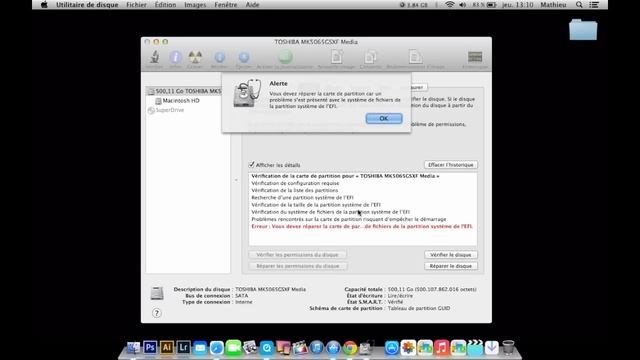Click 'Vérification de la liste des partitions' log line
Viewport: 640px width, 360px height.
point(295,191)
